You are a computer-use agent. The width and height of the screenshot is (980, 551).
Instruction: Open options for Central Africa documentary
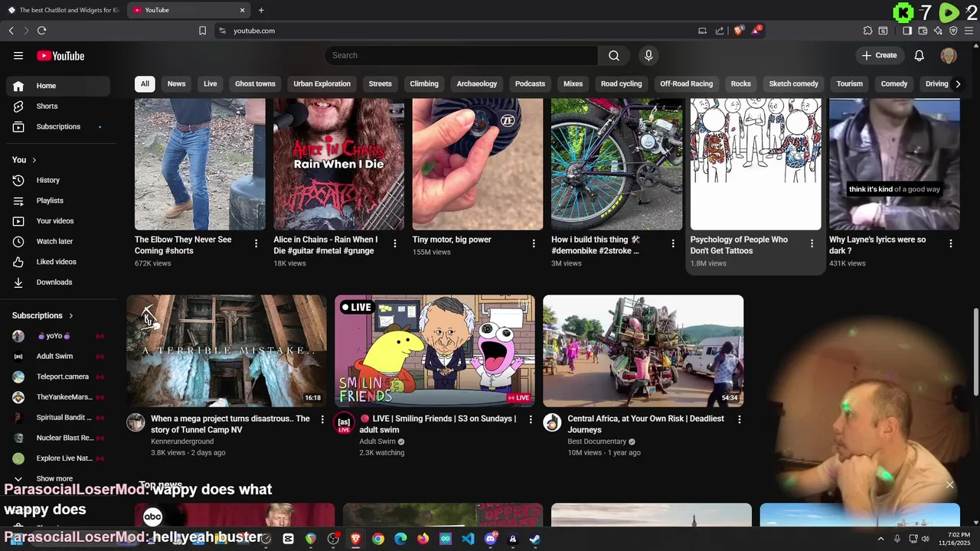point(739,419)
